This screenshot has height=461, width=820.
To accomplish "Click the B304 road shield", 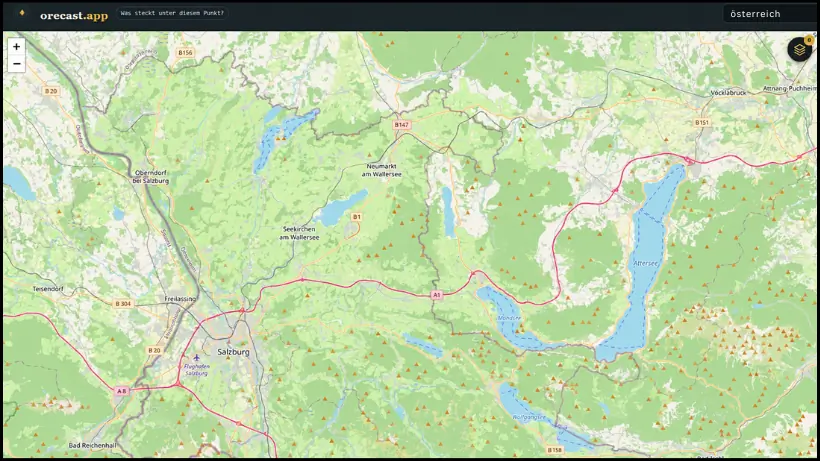I will [x=123, y=304].
